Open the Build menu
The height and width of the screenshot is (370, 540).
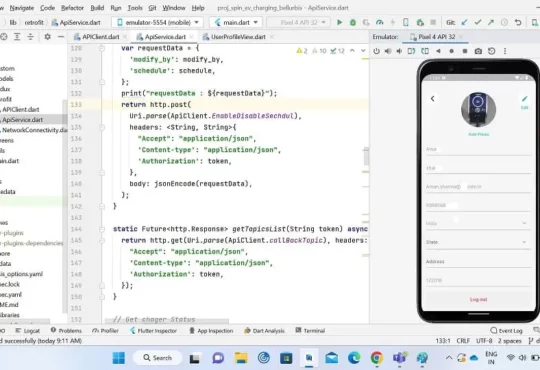coord(97,8)
